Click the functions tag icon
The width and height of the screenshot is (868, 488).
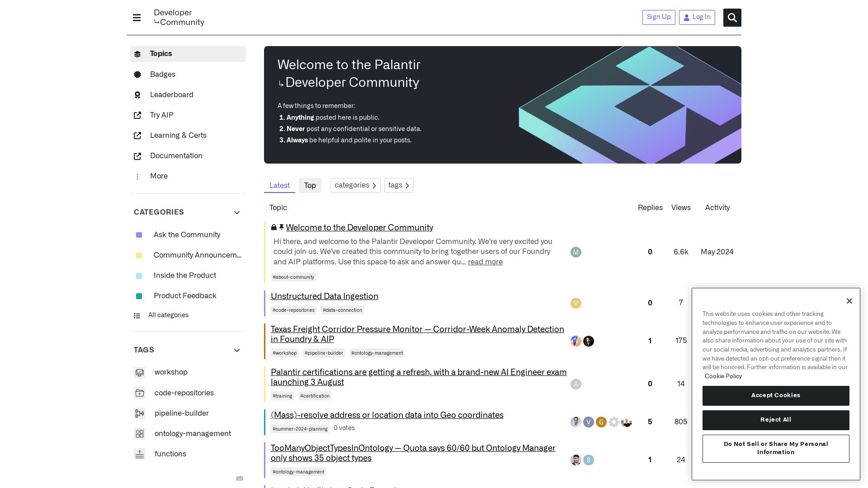coord(140,454)
